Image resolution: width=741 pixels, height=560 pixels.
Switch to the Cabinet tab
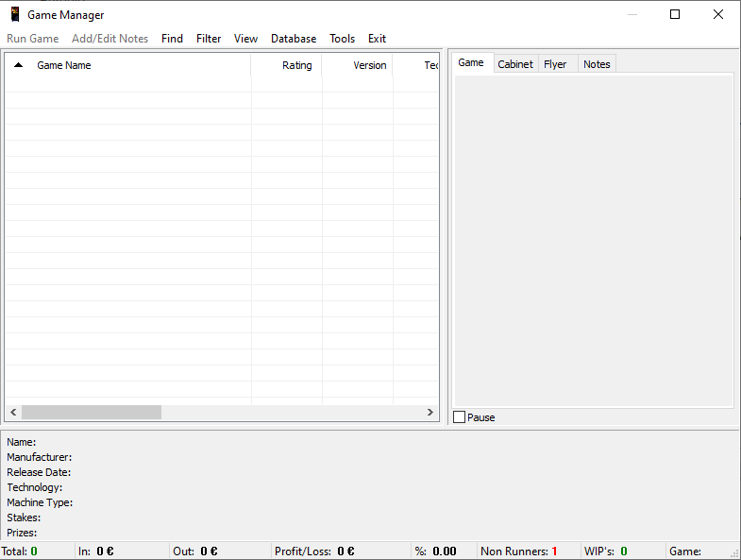pyautogui.click(x=515, y=64)
